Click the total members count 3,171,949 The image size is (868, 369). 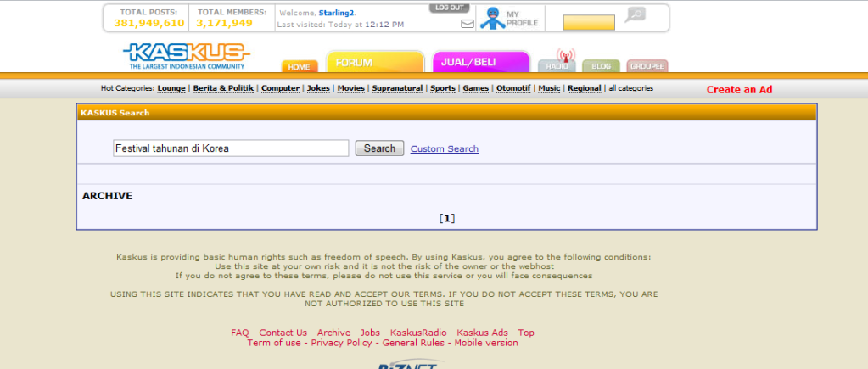[224, 23]
